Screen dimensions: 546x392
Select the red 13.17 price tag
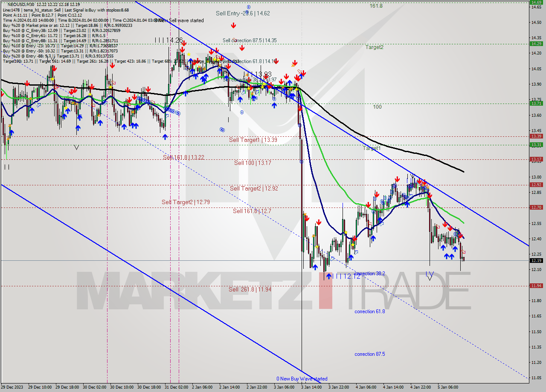pos(536,159)
